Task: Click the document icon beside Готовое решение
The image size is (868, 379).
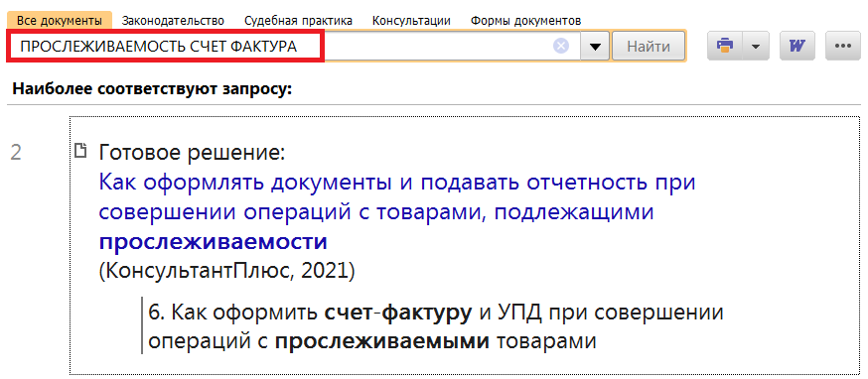Action: (x=81, y=150)
